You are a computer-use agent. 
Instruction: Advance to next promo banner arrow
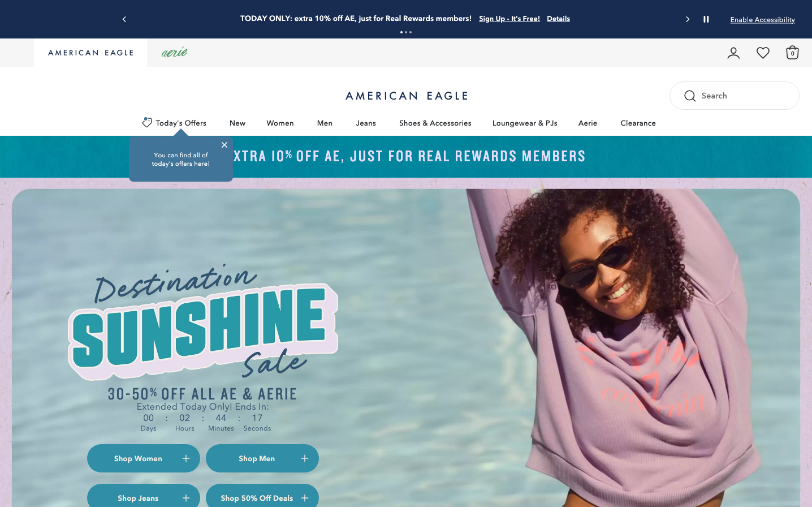pyautogui.click(x=688, y=19)
